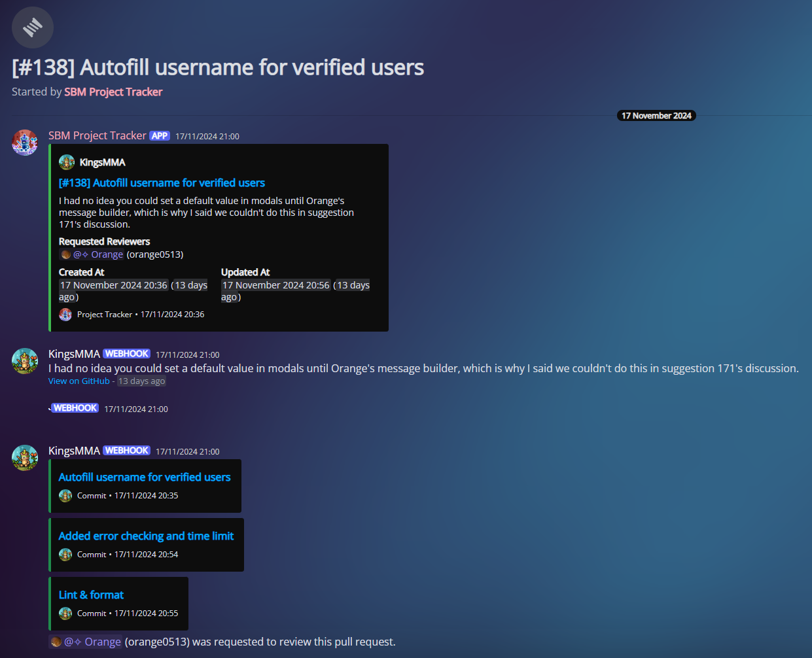Image resolution: width=812 pixels, height=658 pixels.
Task: Click the standalone WEBHOOK badge message
Action: 76,408
